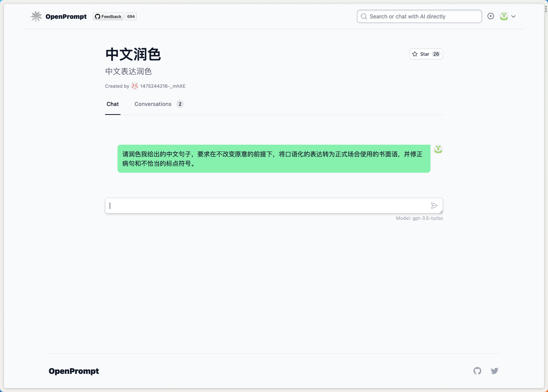The width and height of the screenshot is (548, 392).
Task: Click the OpenPrompt footer wordmark
Action: point(74,371)
